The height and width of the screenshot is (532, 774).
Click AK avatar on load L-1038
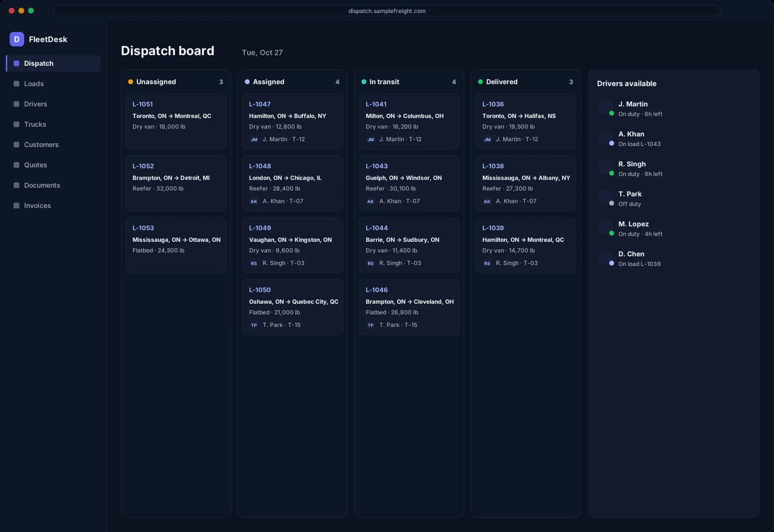click(487, 201)
